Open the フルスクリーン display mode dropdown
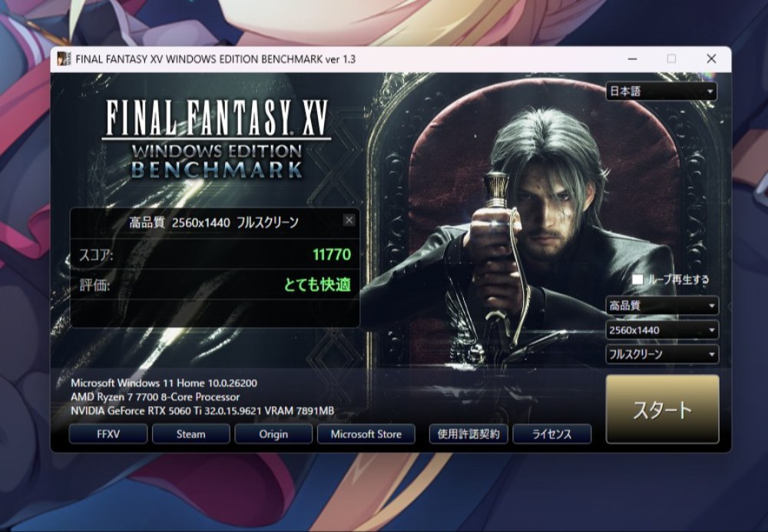The image size is (768, 532). (x=662, y=355)
